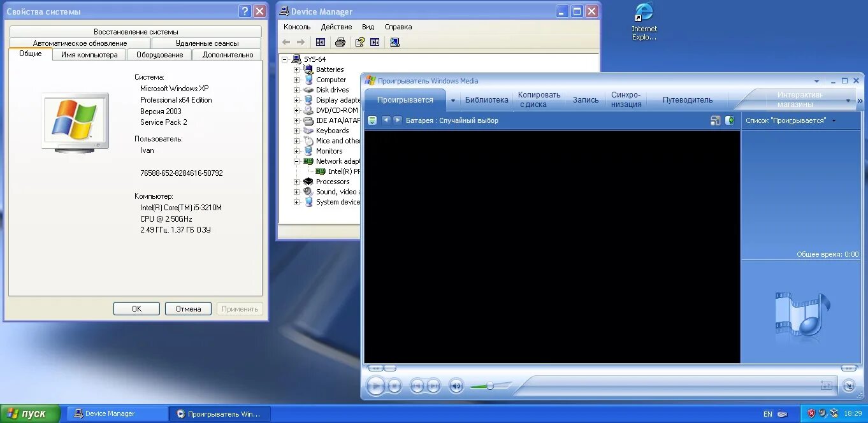Click the пуск Start button
Image resolution: width=868 pixels, height=423 pixels.
[30, 413]
